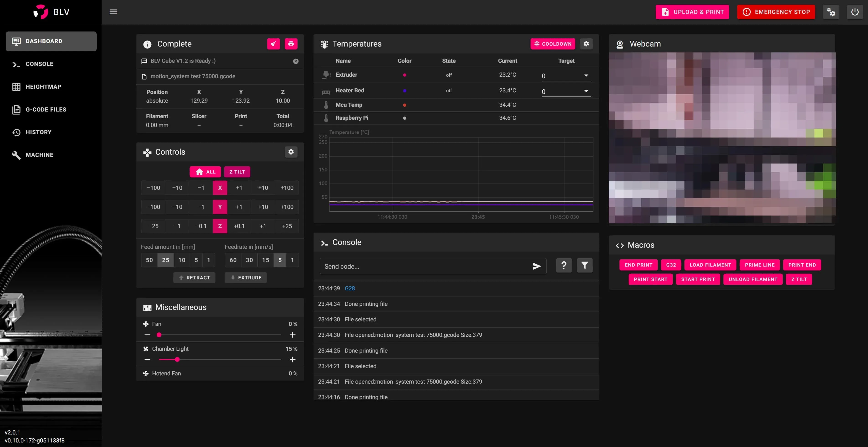Screen dimensions: 868x447
Task: Click the reprint printer icon
Action: coord(291,44)
